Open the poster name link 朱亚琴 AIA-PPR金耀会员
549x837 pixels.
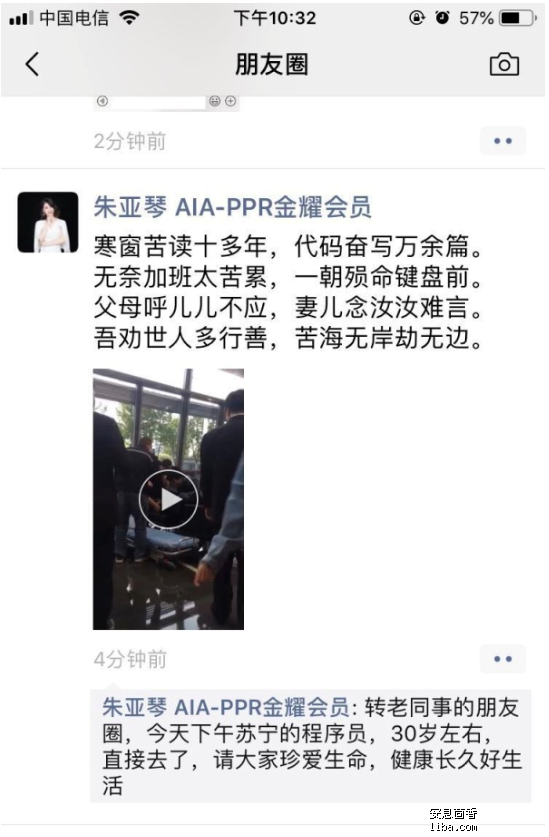click(232, 207)
